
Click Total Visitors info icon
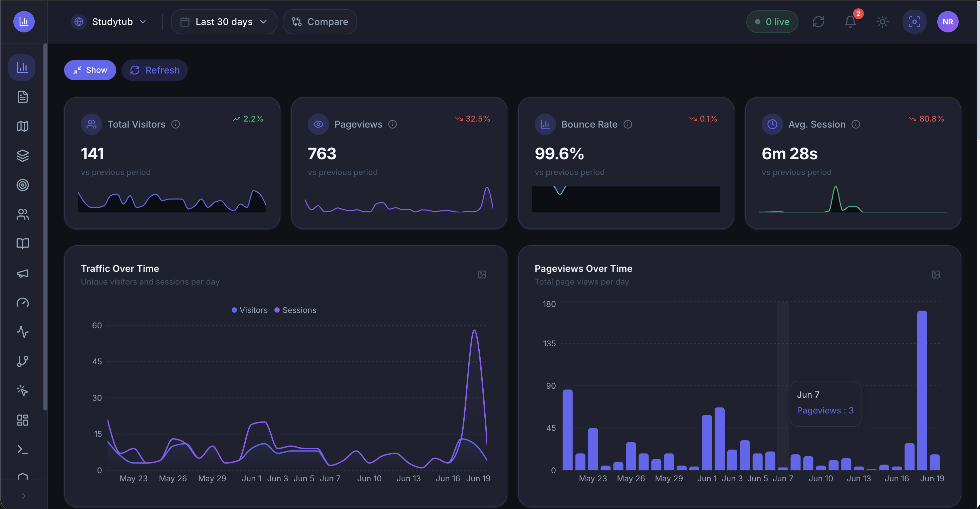pos(175,124)
